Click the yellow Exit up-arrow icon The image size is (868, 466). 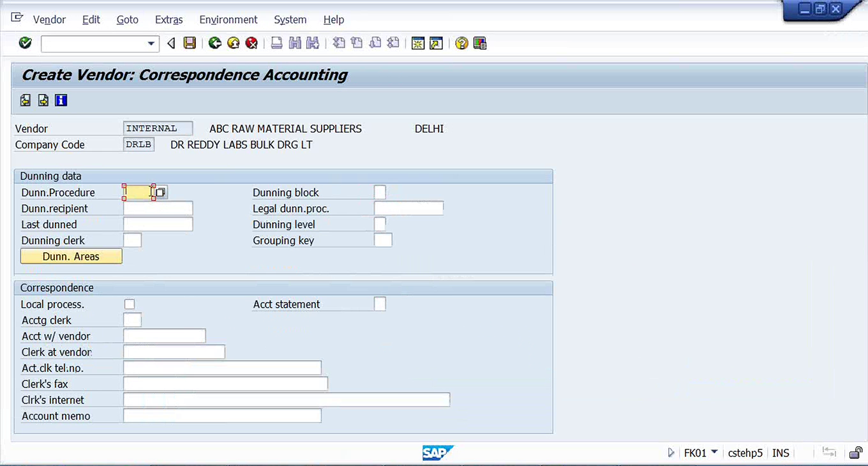(234, 43)
